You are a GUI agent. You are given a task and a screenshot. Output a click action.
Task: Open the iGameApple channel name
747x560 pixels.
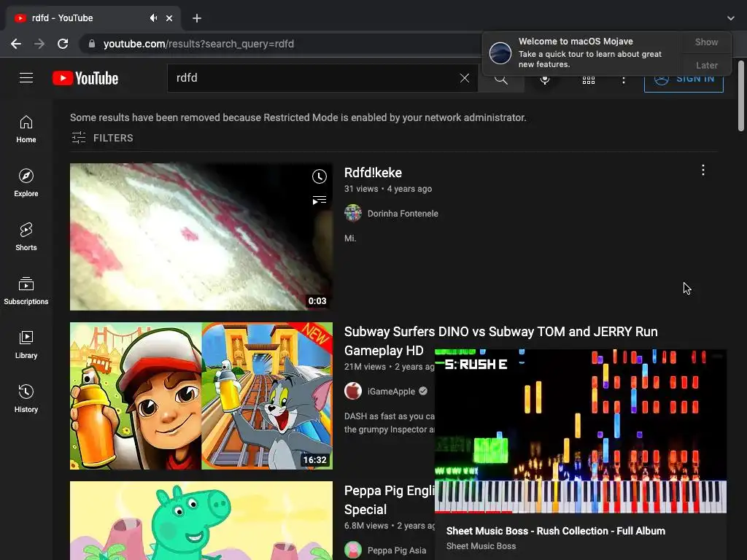(x=391, y=392)
